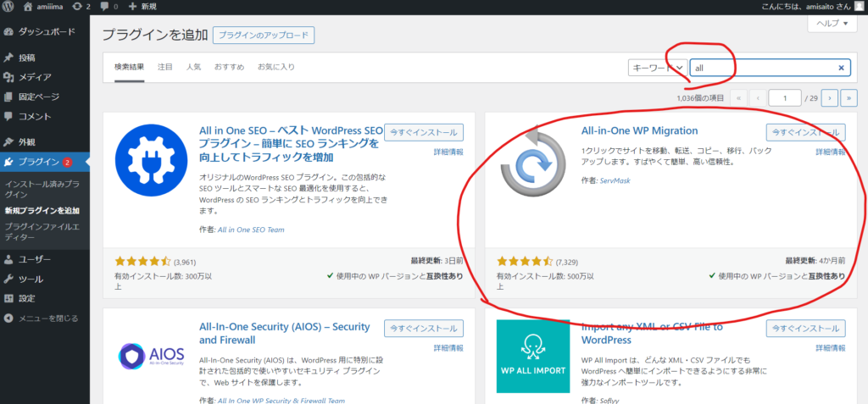868x404 pixels.
Task: Select お気に入り tab
Action: tap(276, 67)
